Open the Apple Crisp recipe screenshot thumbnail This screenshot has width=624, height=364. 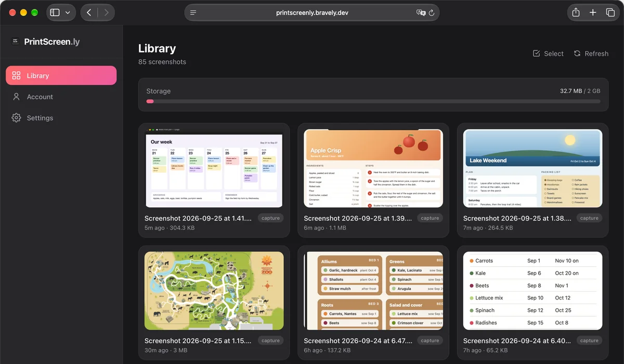(x=373, y=168)
